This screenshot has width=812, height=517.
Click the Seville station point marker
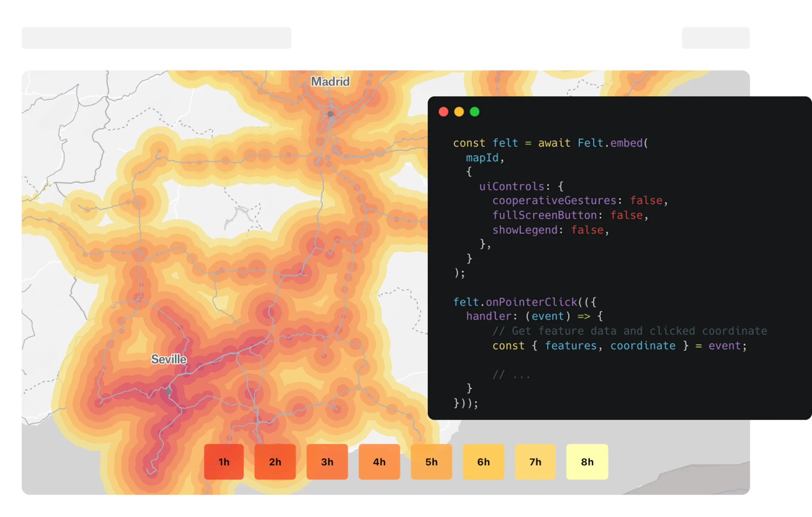pos(169,391)
